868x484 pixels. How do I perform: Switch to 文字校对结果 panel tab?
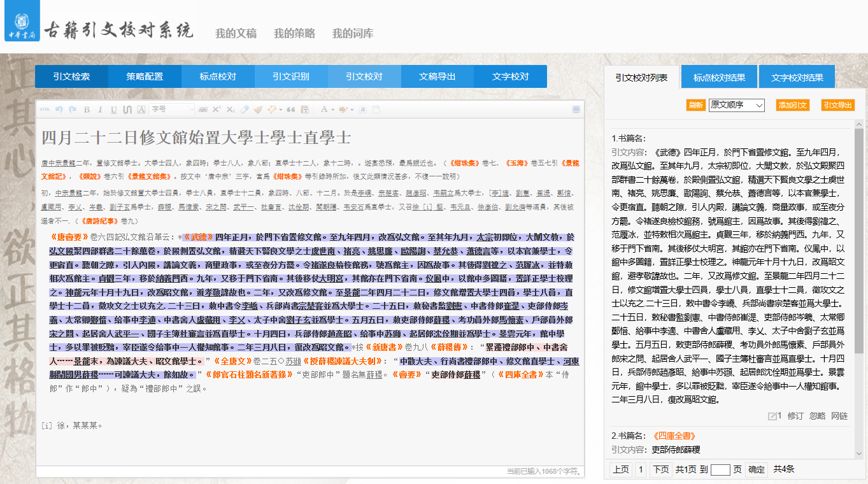coord(797,78)
